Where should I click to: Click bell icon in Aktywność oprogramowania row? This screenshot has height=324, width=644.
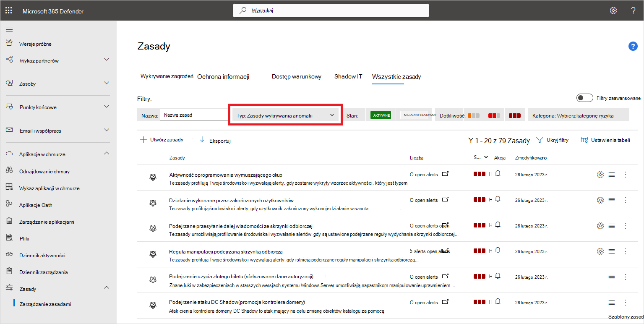coord(498,174)
